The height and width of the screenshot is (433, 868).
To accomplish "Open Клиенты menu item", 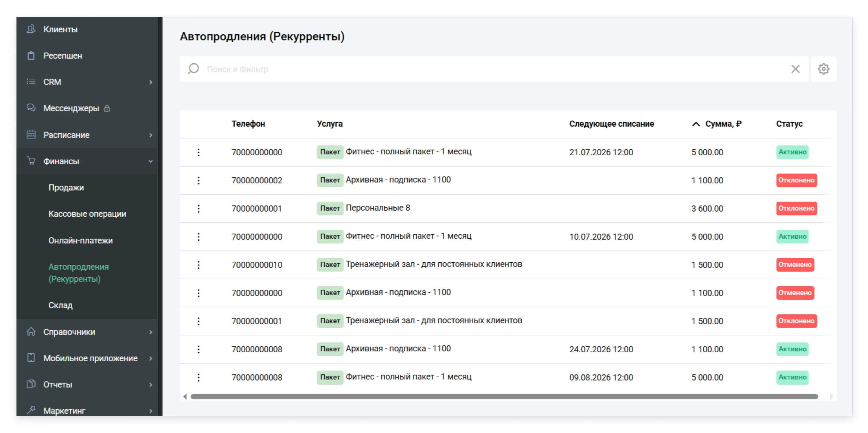I will point(60,29).
